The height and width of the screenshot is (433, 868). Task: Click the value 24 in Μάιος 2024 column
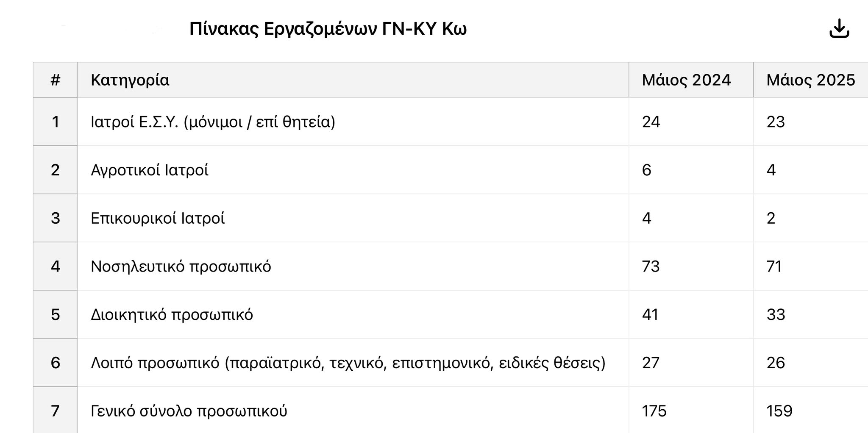(x=651, y=122)
